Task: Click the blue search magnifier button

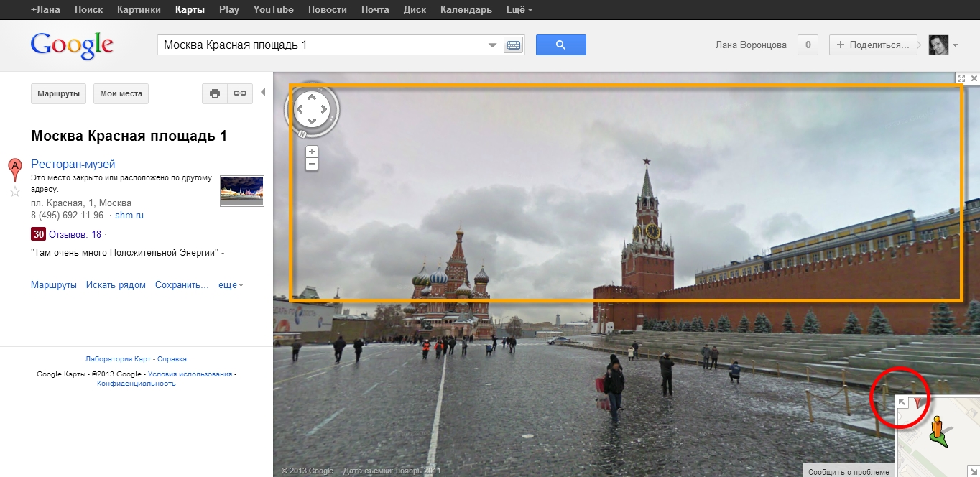Action: pyautogui.click(x=561, y=45)
